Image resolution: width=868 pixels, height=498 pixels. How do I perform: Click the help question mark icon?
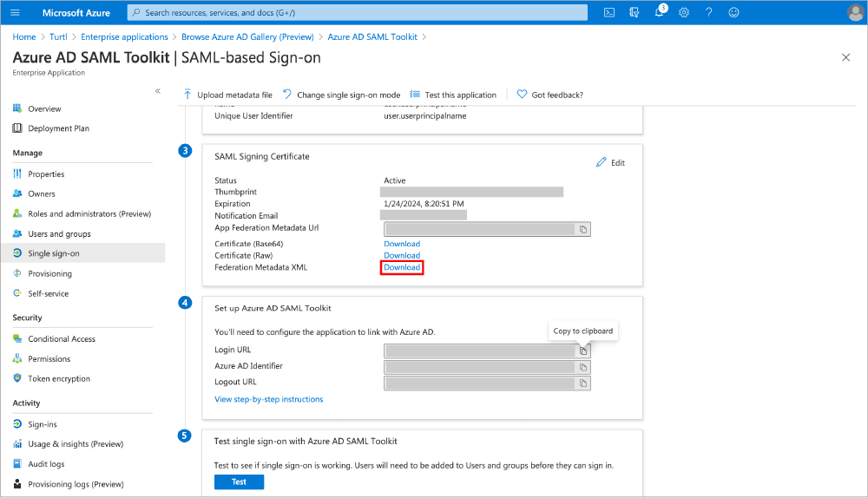tap(709, 12)
